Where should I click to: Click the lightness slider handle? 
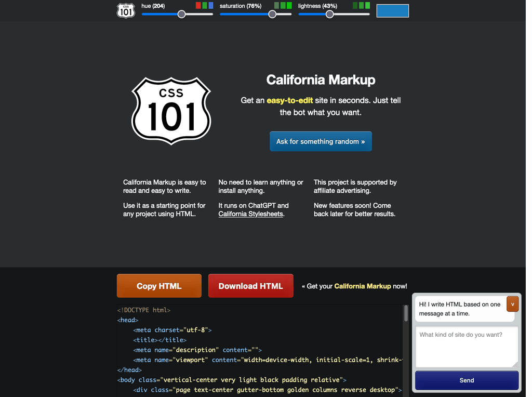pos(329,14)
